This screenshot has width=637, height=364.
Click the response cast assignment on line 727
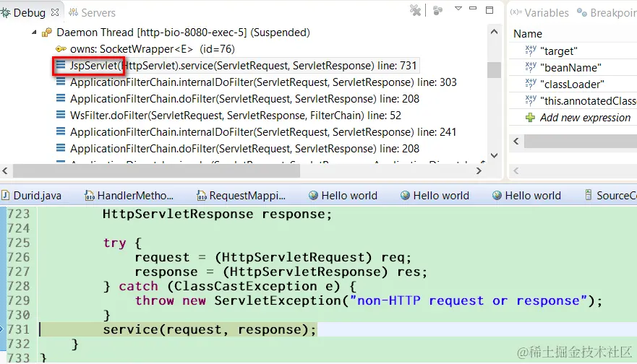click(x=281, y=272)
